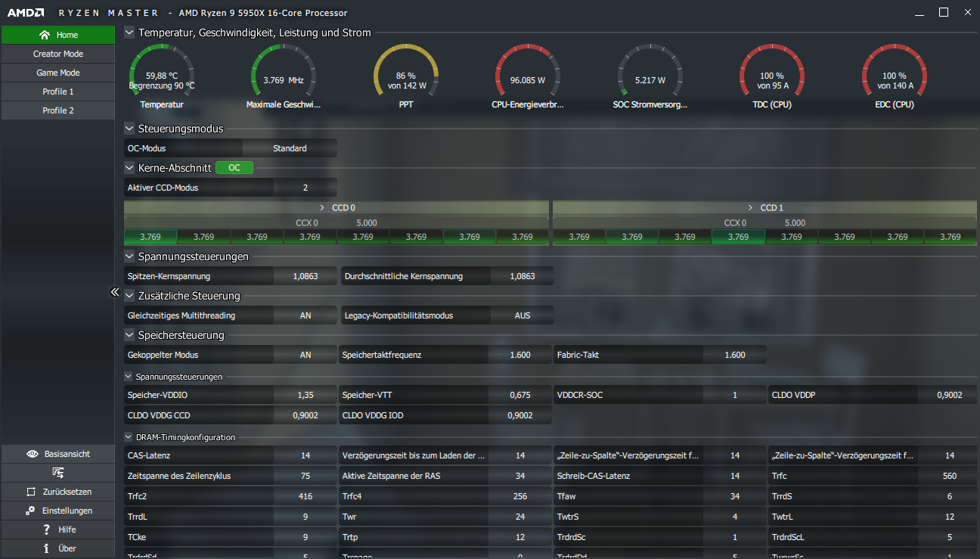Screen dimensions: 980x559
Task: Click Speichertaktfrequenz value 1.600
Action: click(520, 355)
